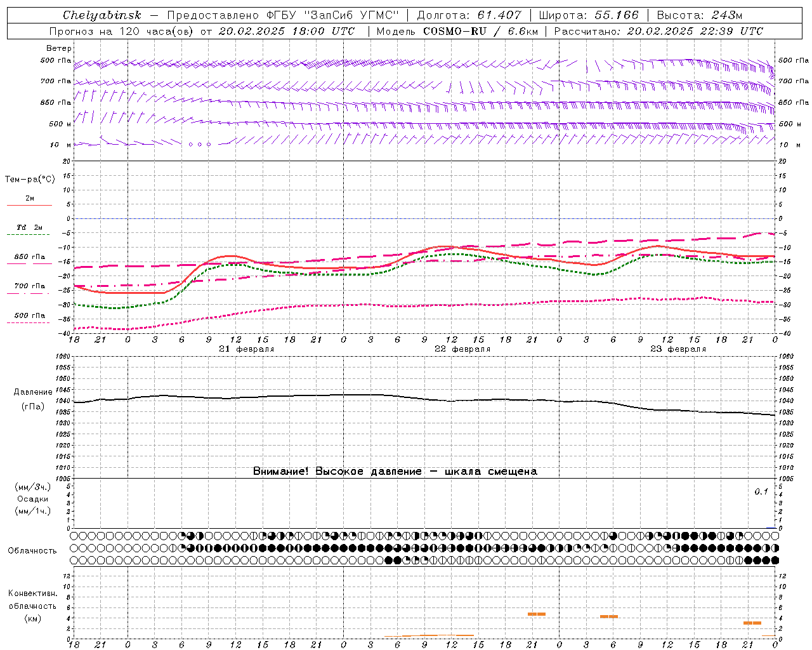Click legend line sample under "2м"
This screenshot has width=812, height=650.
click(x=29, y=205)
